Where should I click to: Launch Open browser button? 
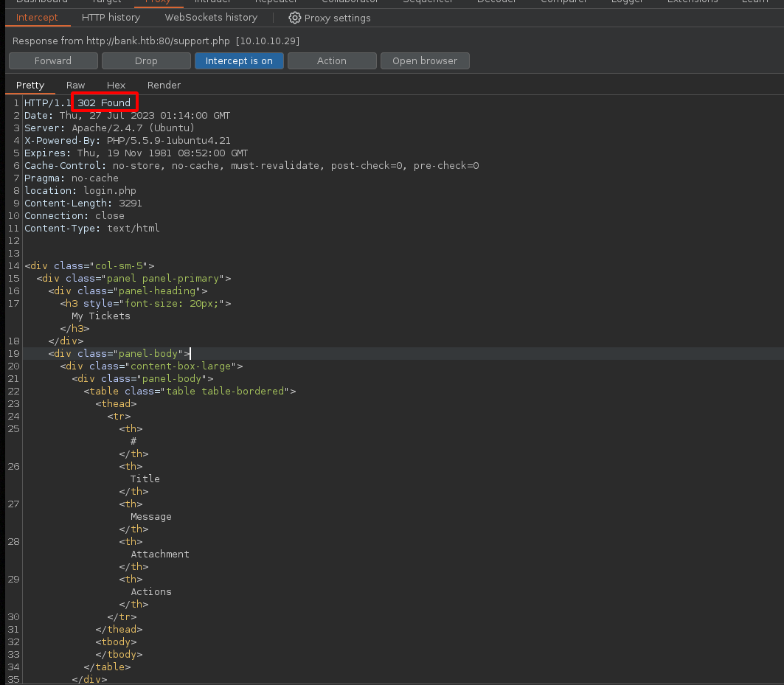pyautogui.click(x=425, y=60)
